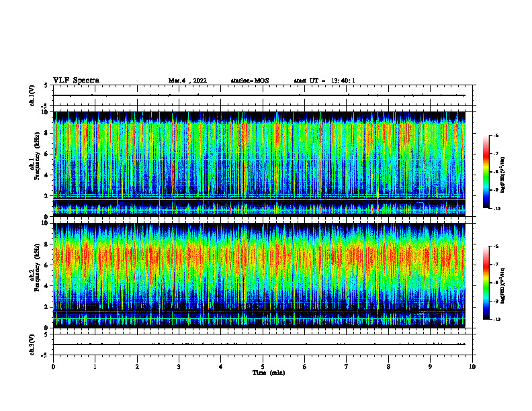The height and width of the screenshot is (411, 532).
Task: Click time axis tick label "2"
Action: (137, 367)
